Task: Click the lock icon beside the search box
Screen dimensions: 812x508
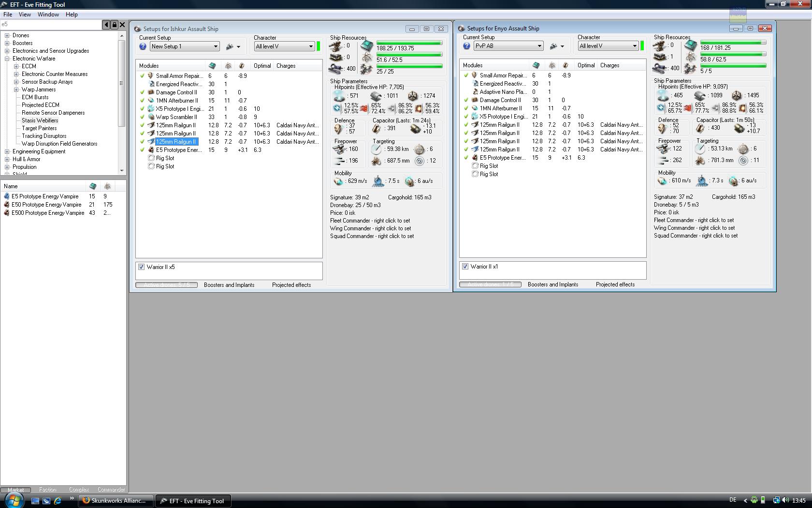Action: click(x=114, y=25)
